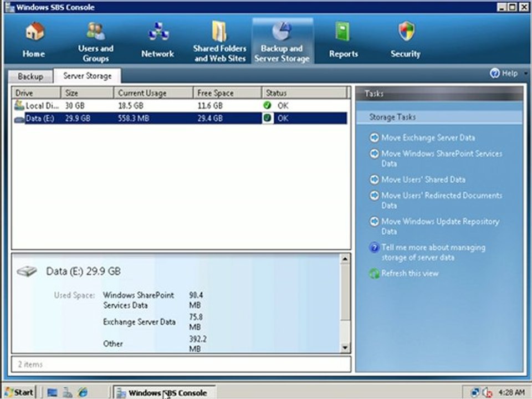The image size is (532, 399).
Task: Click the Help question mark icon
Action: click(495, 73)
